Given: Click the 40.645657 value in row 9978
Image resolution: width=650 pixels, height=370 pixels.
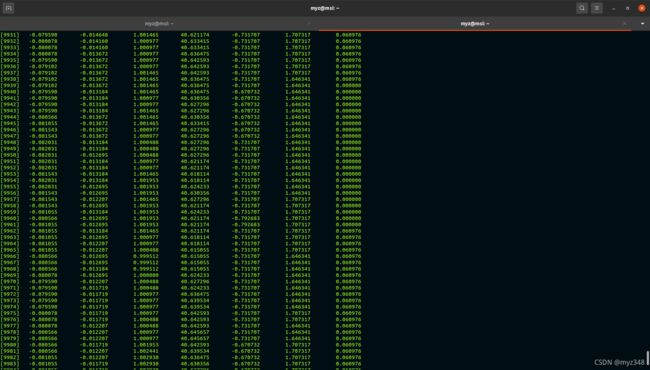Looking at the screenshot, I should tap(195, 332).
